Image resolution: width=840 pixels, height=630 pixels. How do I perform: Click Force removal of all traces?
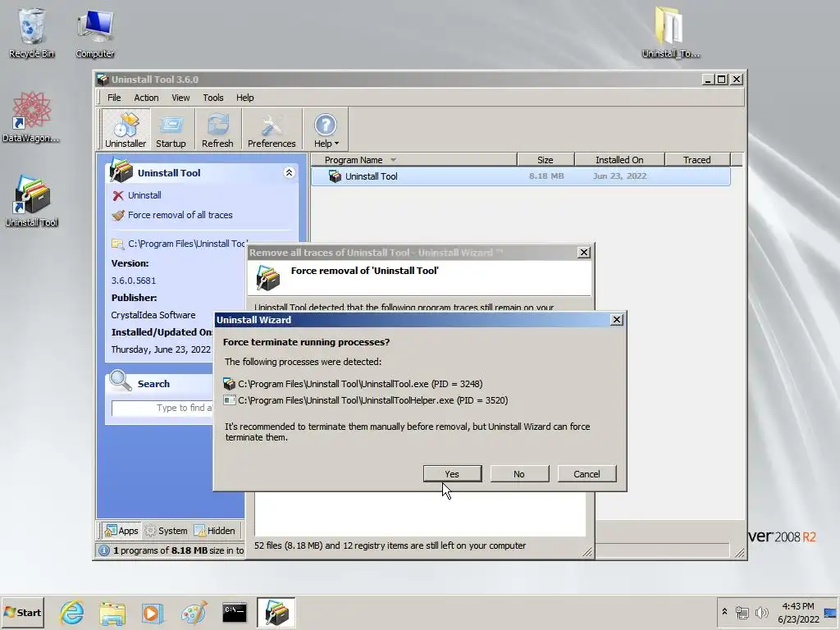pyautogui.click(x=180, y=215)
